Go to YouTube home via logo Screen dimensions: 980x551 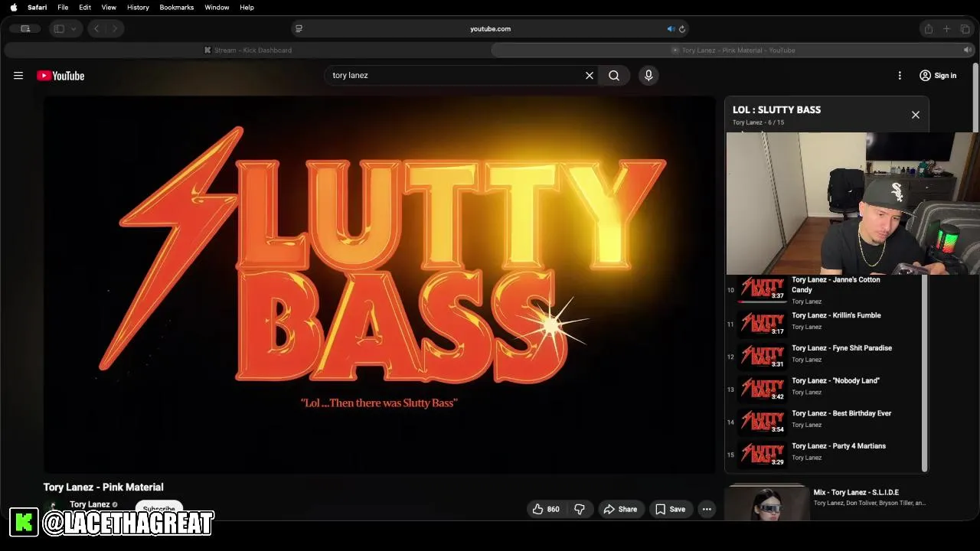tap(60, 76)
